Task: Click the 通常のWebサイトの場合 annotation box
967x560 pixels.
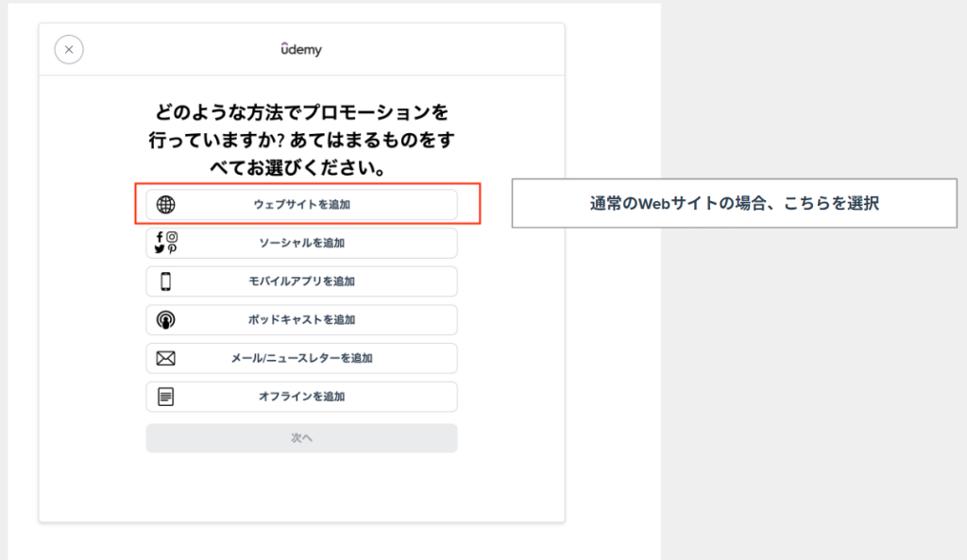Action: (x=734, y=203)
